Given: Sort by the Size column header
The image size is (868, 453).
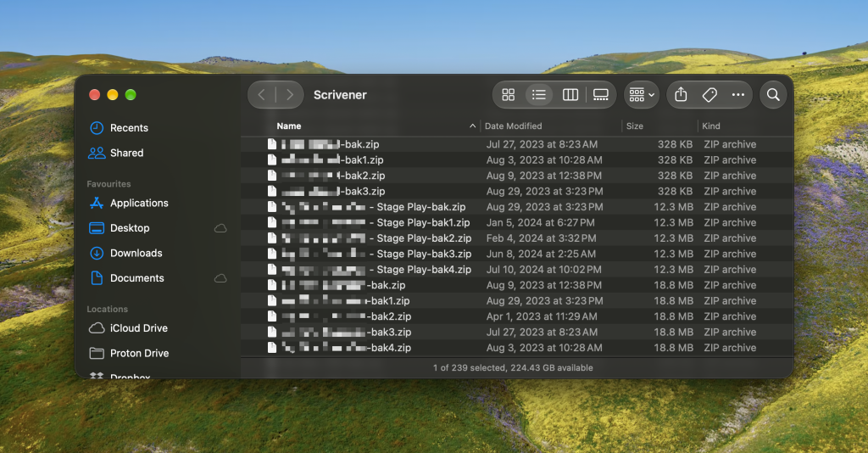Looking at the screenshot, I should pos(634,126).
